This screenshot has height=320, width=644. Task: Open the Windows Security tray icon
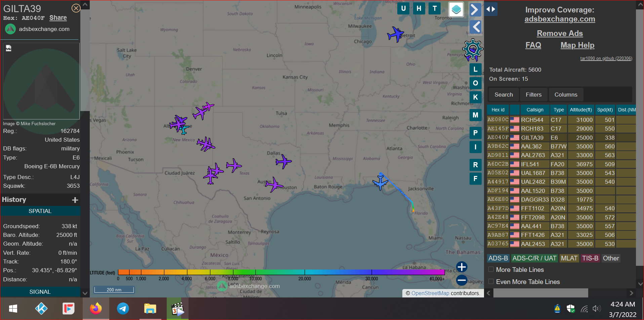coord(571,309)
